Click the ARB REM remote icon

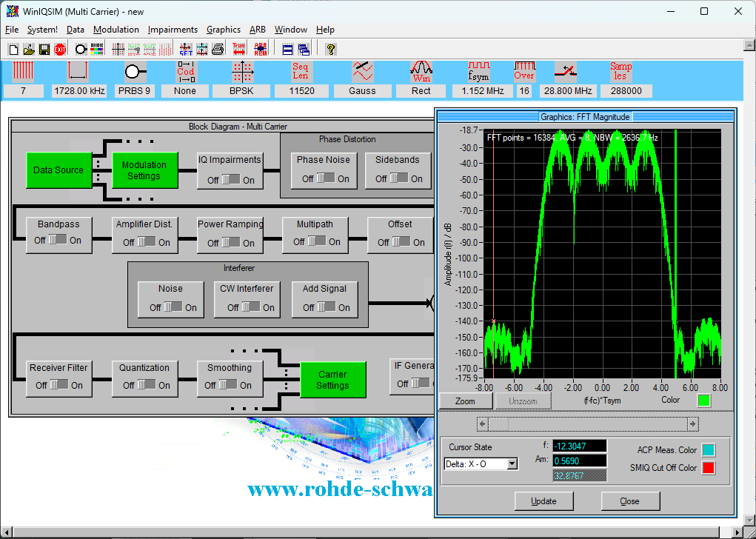(x=261, y=49)
